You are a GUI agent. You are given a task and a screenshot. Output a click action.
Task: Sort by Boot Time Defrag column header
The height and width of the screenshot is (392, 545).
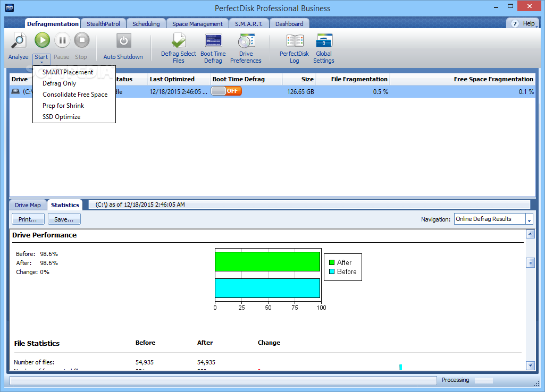246,79
